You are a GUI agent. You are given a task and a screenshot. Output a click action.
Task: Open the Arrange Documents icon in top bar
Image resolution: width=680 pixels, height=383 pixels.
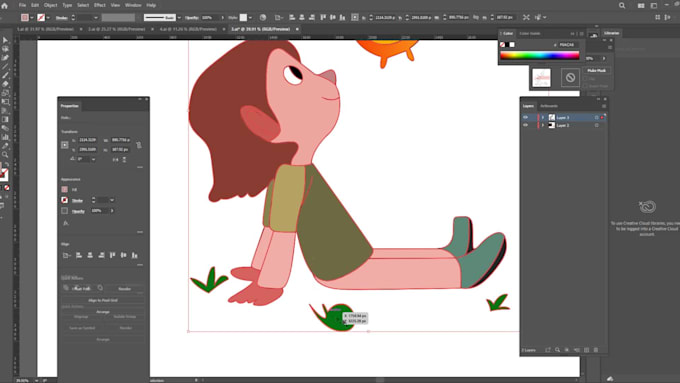(x=641, y=6)
